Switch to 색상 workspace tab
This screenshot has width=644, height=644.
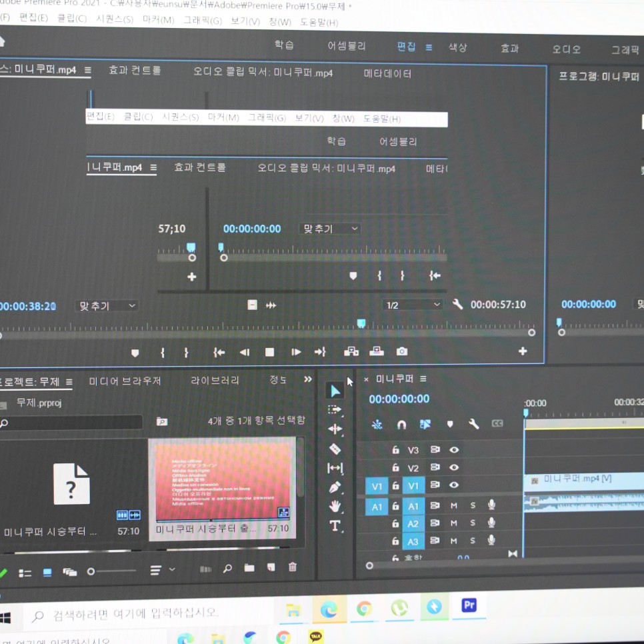click(457, 47)
